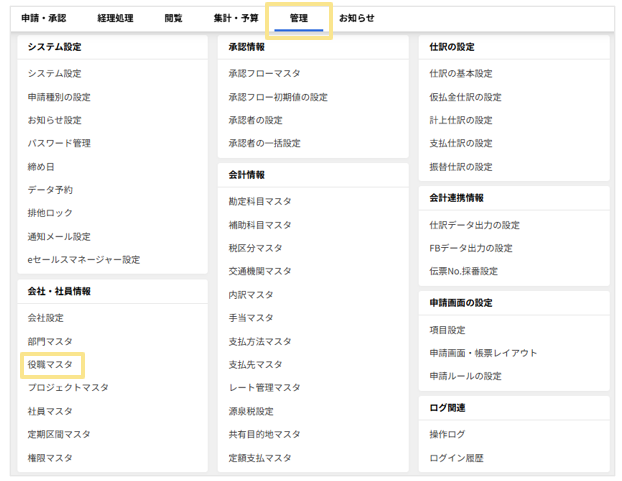Click 社員マスタ link
The height and width of the screenshot is (481, 622).
(50, 411)
